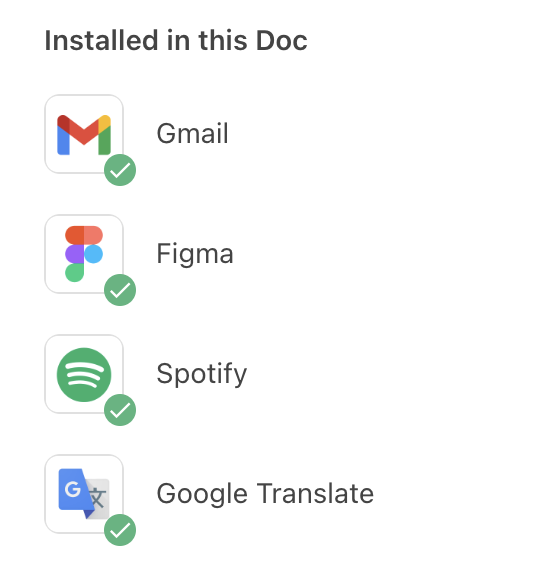Click the green shape in Figma logo

click(x=74, y=273)
